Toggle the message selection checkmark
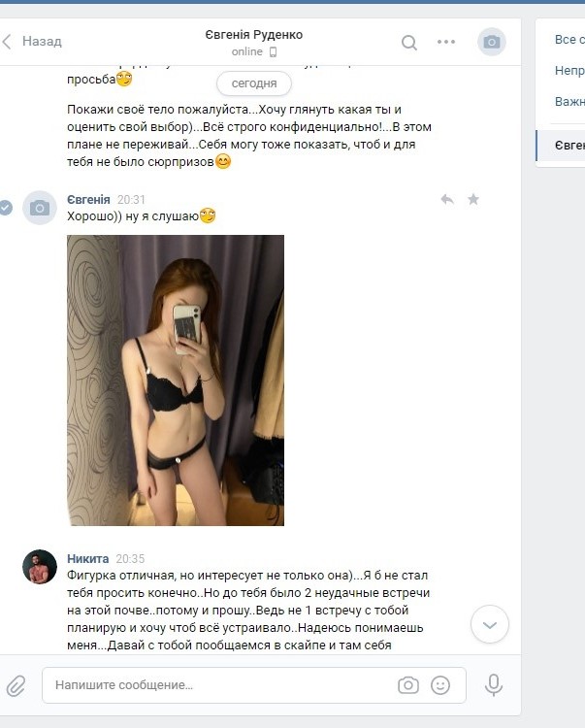The width and height of the screenshot is (585, 728). (5, 208)
